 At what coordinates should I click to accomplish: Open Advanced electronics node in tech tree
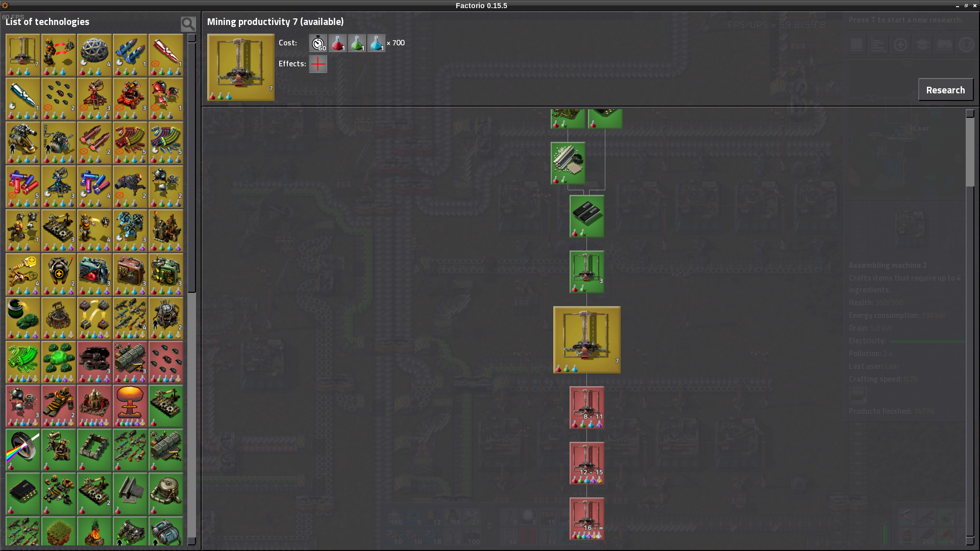(587, 216)
